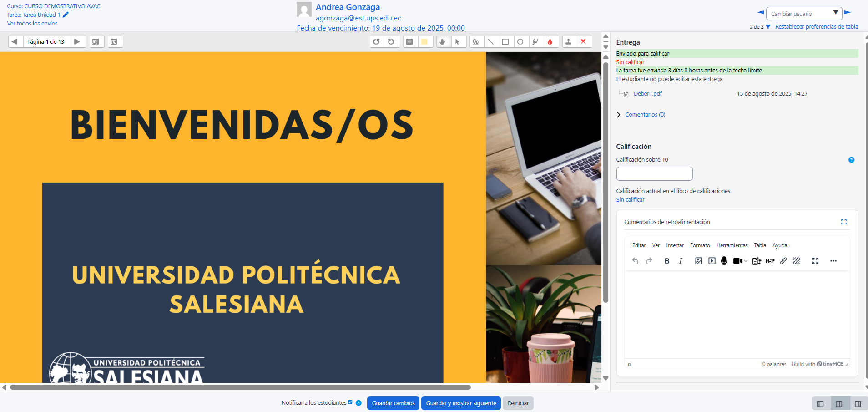The height and width of the screenshot is (412, 868).
Task: Toggle italic formatting in feedback editor
Action: tap(680, 261)
